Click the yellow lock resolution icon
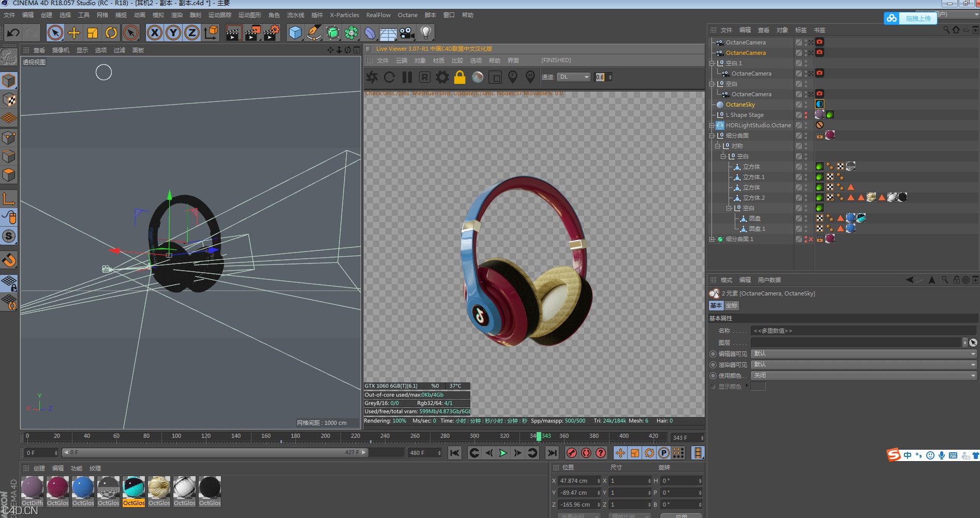Screen dimensions: 980x518 [459, 77]
